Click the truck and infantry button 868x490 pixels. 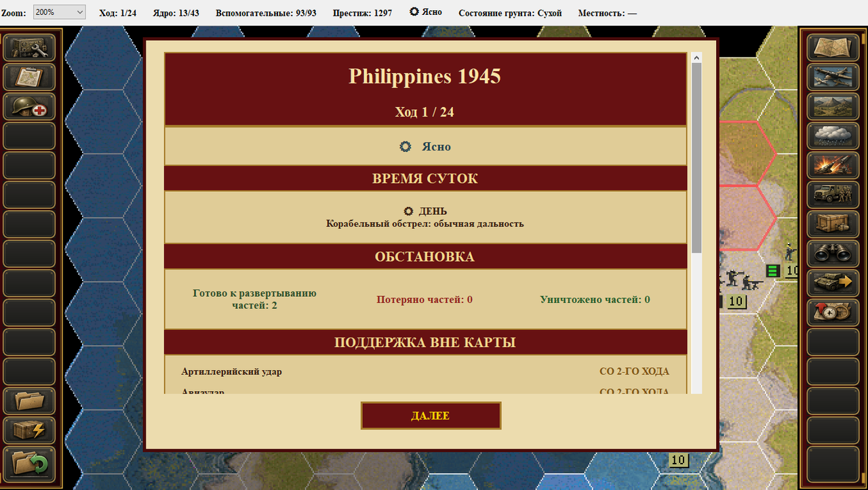click(832, 195)
